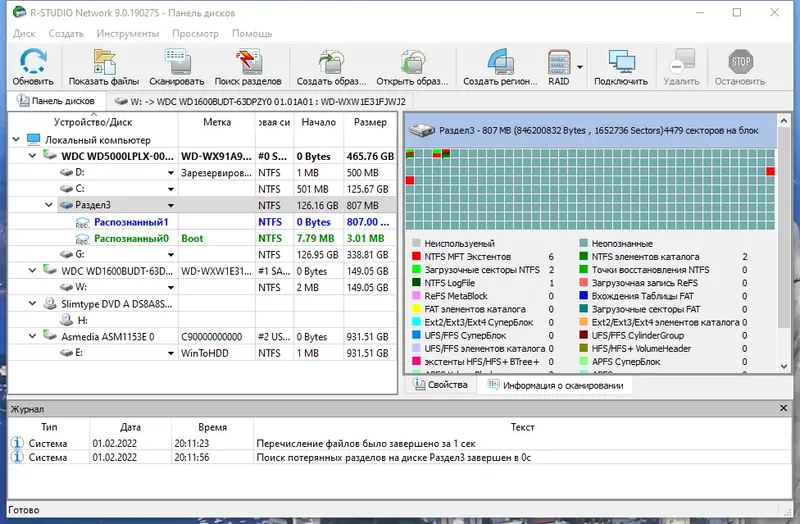Collapse WDC WD1600BUDT drive node
800x524 pixels.
tap(33, 270)
